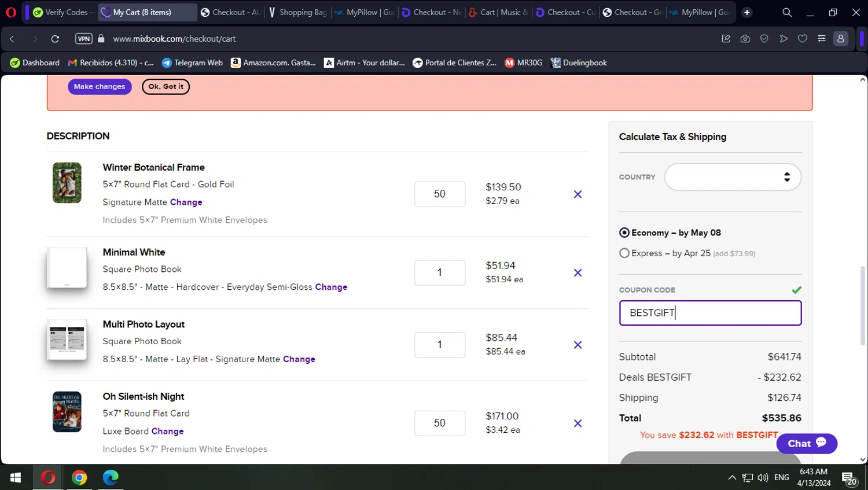
Task: Remove Minimal White item with X
Action: [x=578, y=273]
